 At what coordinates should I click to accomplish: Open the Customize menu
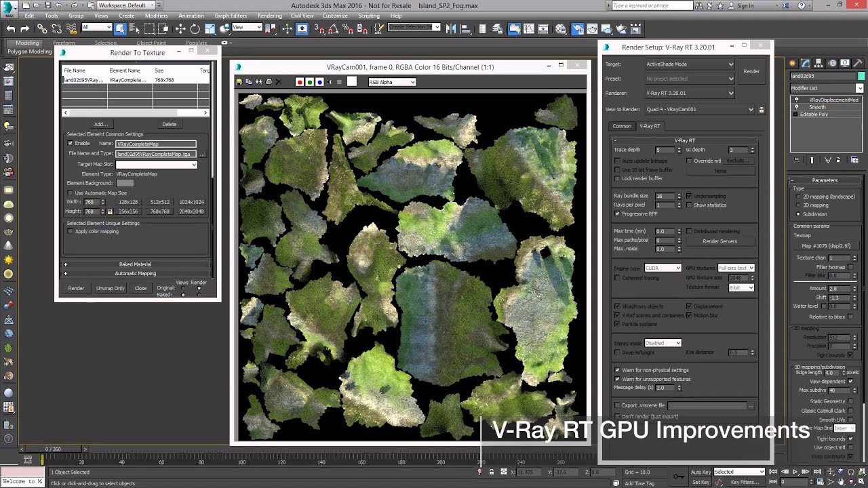335,16
